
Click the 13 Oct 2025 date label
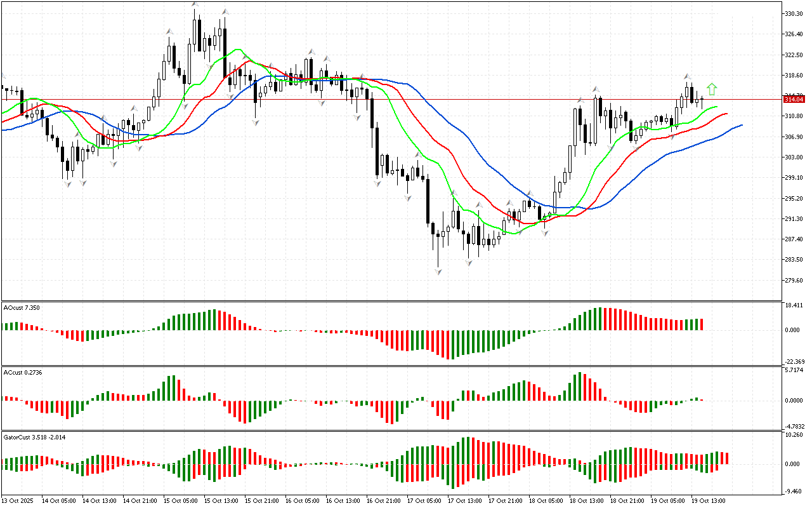pyautogui.click(x=18, y=500)
